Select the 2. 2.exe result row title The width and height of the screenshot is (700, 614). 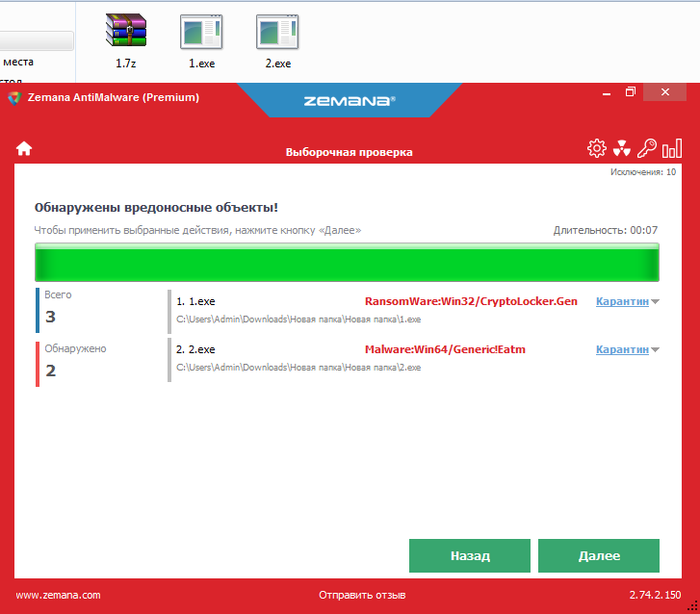[195, 350]
